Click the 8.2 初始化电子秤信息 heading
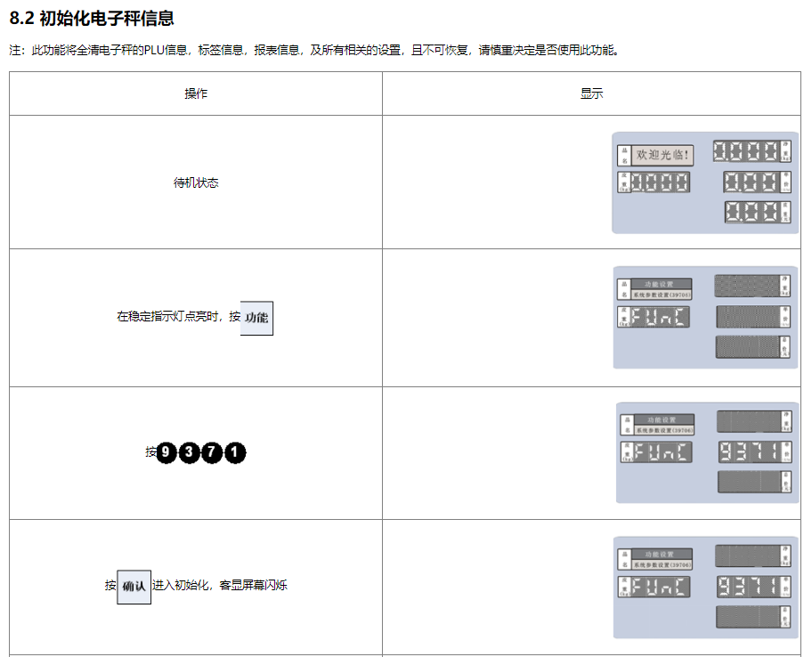Image resolution: width=812 pixels, height=657 pixels. click(x=92, y=17)
